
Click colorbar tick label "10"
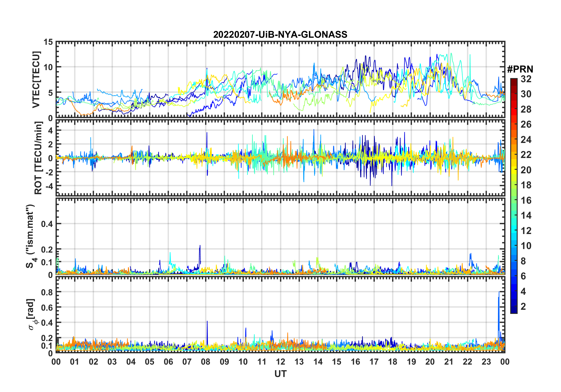[526, 246]
